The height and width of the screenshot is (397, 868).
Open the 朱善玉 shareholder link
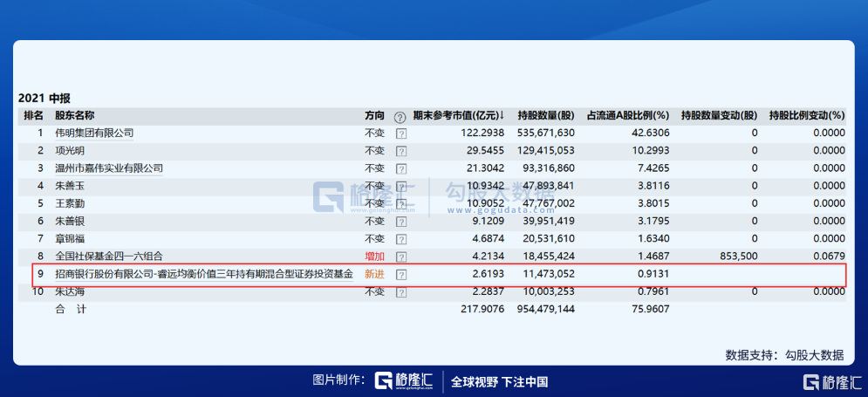coord(71,186)
